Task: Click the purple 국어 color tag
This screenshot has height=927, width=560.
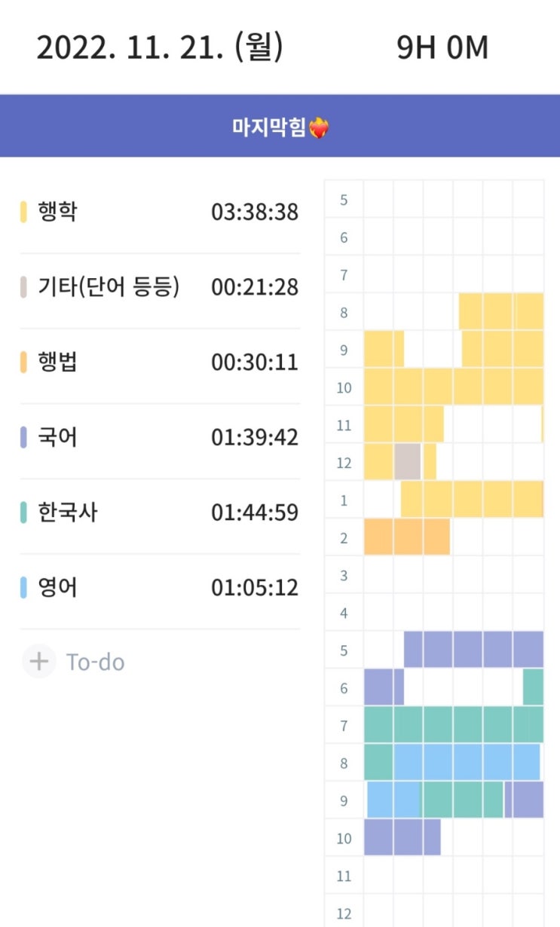Action: click(23, 437)
